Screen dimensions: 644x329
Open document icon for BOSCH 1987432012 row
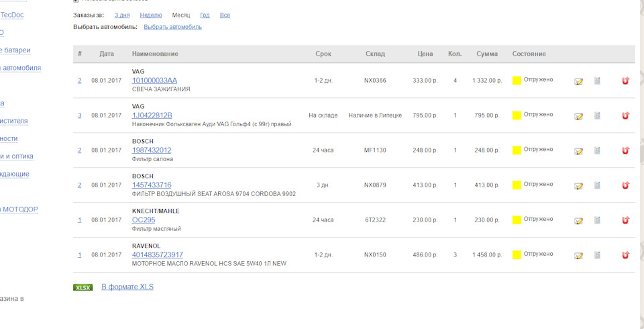(597, 150)
